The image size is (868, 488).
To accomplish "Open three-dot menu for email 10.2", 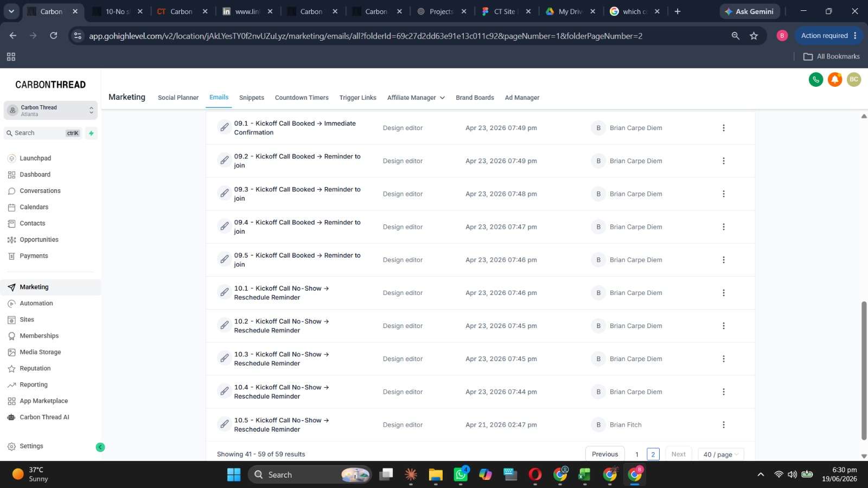I will [x=723, y=326].
